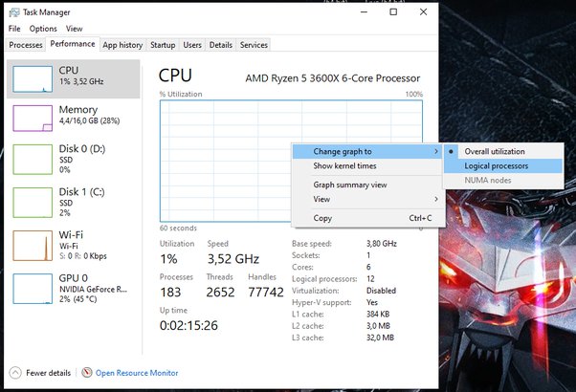Screen dimensions: 576x392
Task: Select the CPU mini graph thumbnail
Action: pos(32,78)
